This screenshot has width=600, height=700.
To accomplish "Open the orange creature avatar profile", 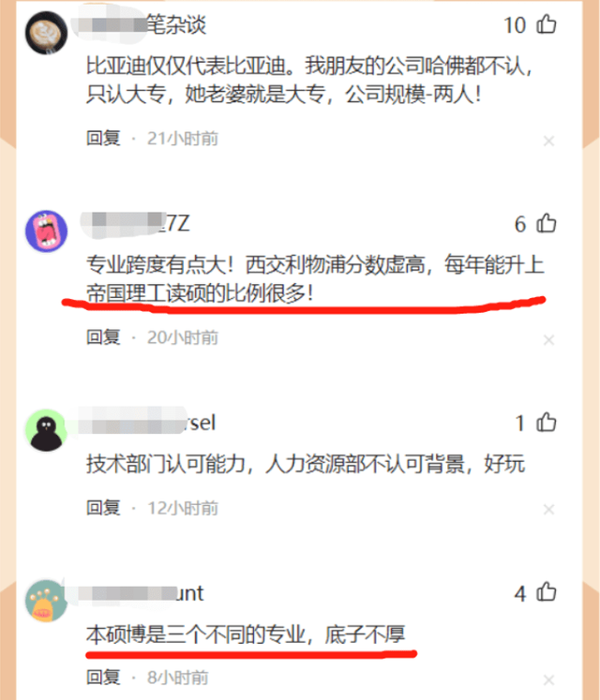I will point(46,601).
